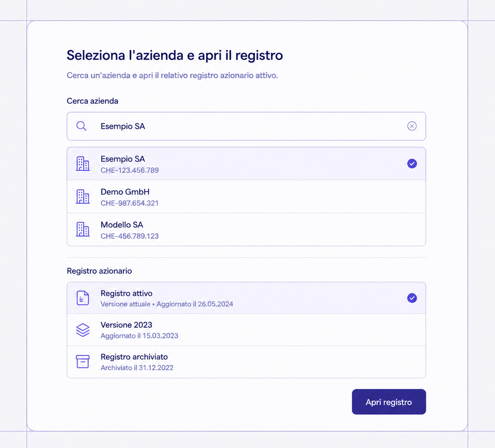Click the archive box icon for Registro archiviato
The width and height of the screenshot is (495, 448).
tap(83, 362)
